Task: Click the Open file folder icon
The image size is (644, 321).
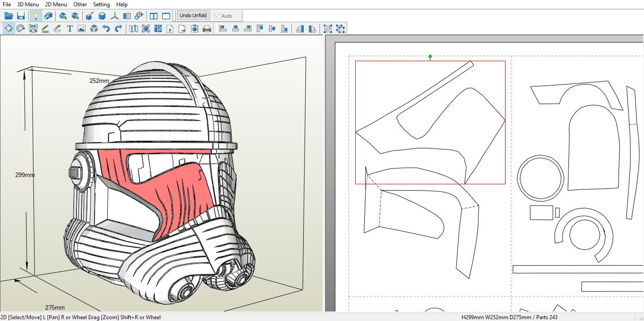Action: [9, 16]
